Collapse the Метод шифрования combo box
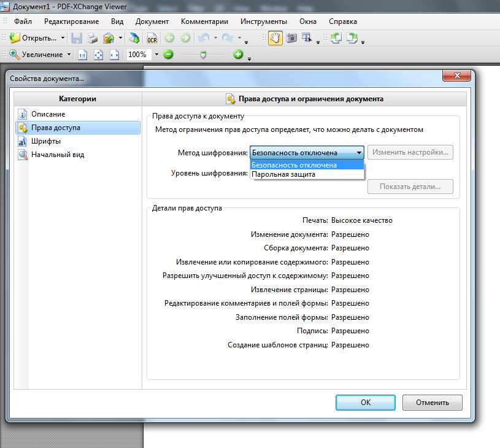This screenshot has width=500, height=448. coord(359,153)
